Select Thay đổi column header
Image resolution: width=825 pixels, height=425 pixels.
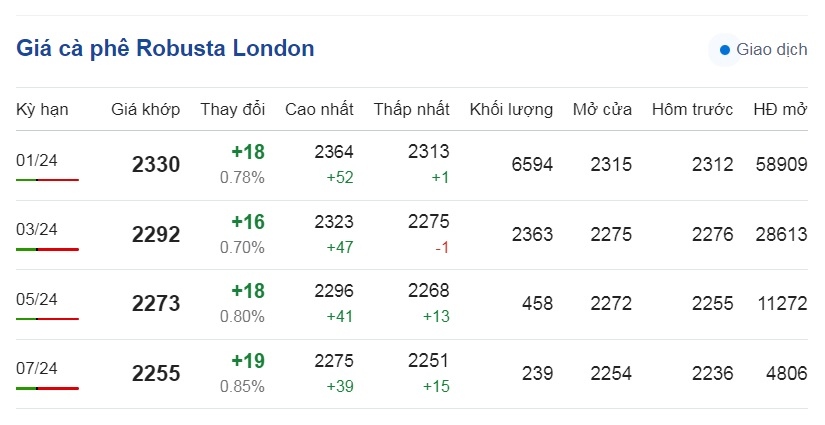point(233,109)
